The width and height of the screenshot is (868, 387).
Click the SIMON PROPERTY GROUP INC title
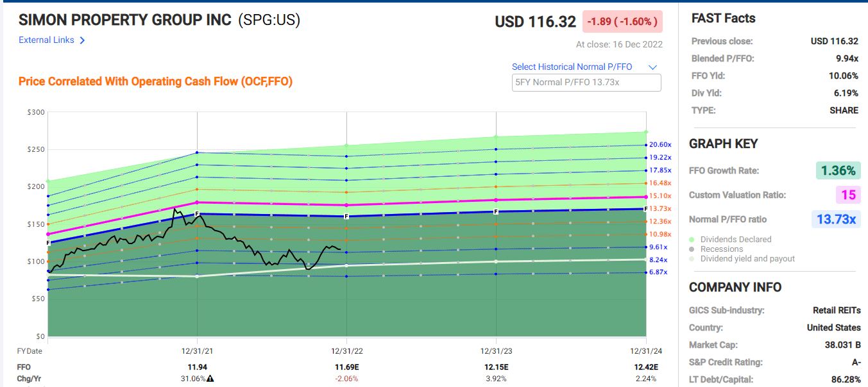(x=125, y=20)
